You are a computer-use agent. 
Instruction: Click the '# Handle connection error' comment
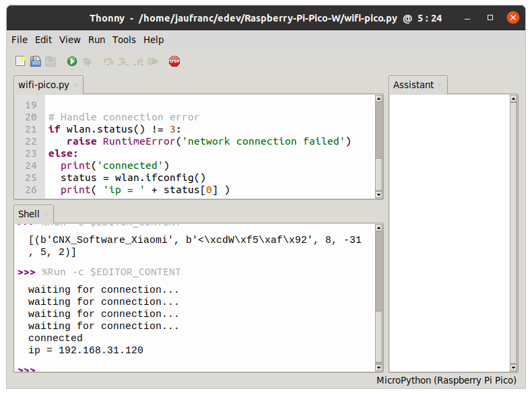point(124,117)
